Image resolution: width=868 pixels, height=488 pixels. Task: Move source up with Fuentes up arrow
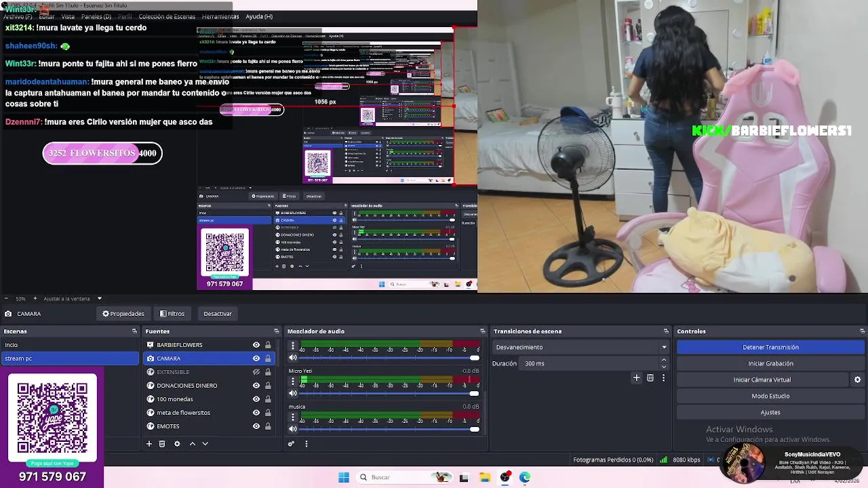pyautogui.click(x=193, y=444)
